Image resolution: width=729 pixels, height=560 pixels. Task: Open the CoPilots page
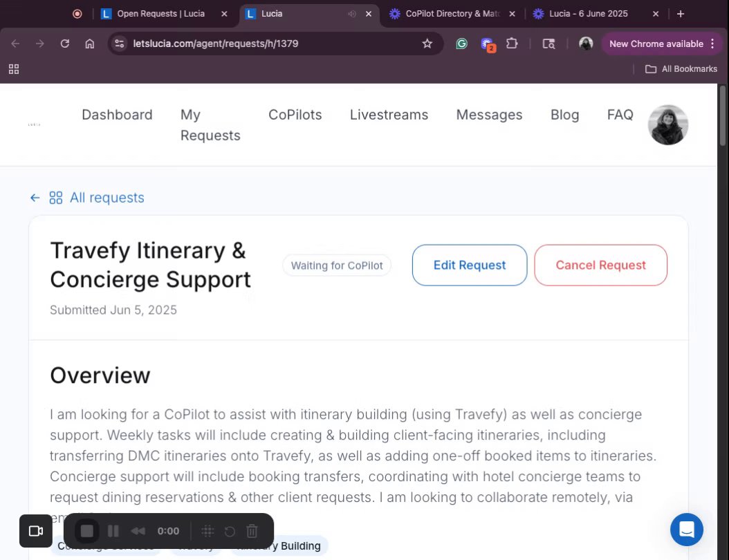295,115
